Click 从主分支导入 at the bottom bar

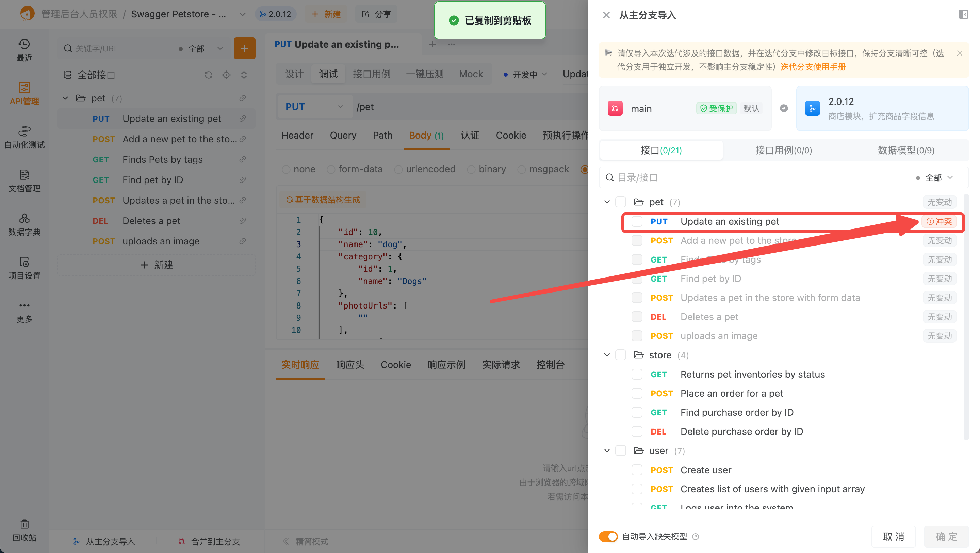pyautogui.click(x=103, y=541)
